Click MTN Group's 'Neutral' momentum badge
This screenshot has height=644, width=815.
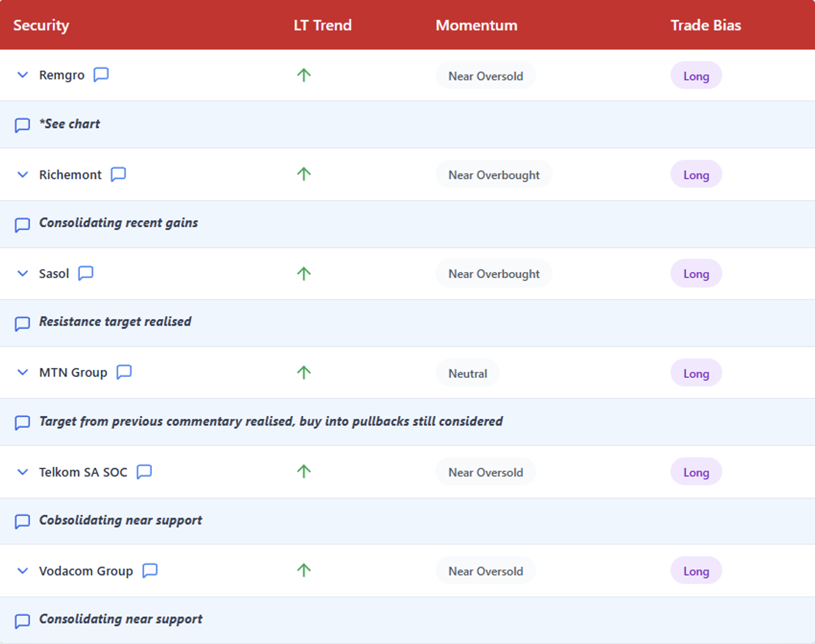point(468,373)
